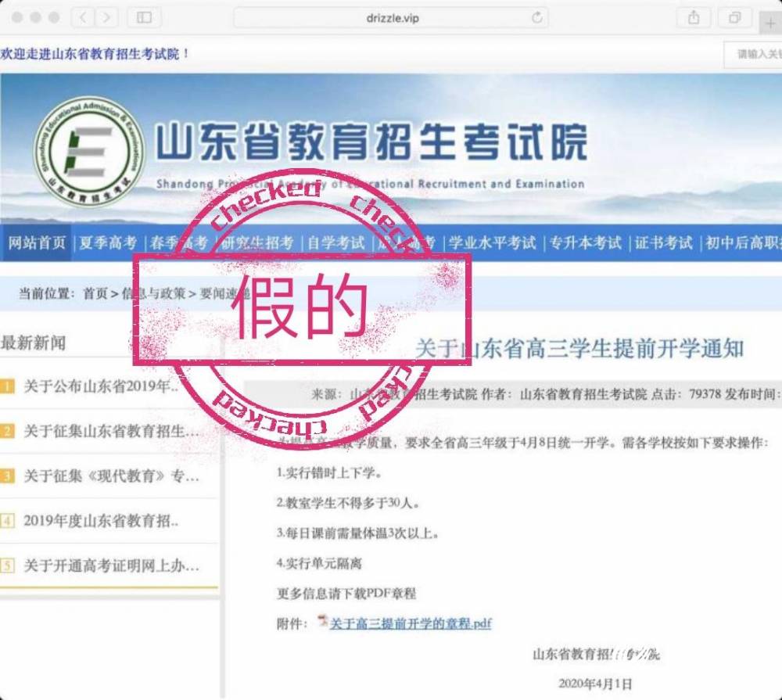Click the line 1.实行错时上下学

point(330,473)
